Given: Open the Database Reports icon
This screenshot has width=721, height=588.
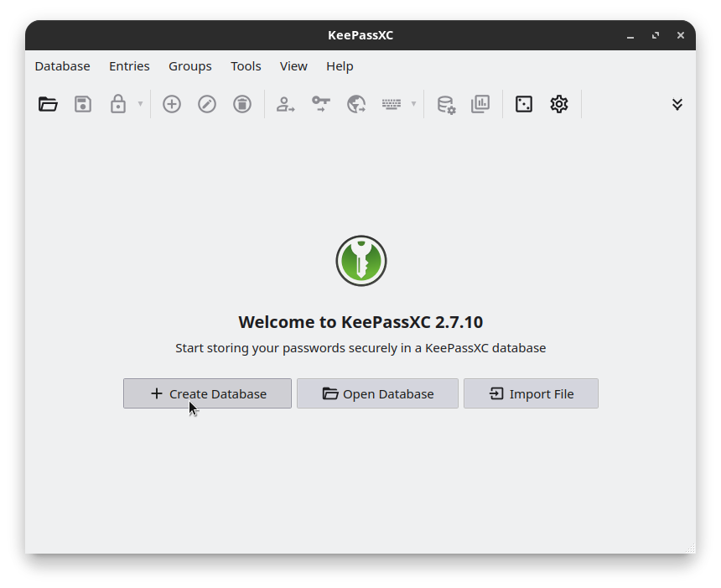Looking at the screenshot, I should [x=480, y=104].
